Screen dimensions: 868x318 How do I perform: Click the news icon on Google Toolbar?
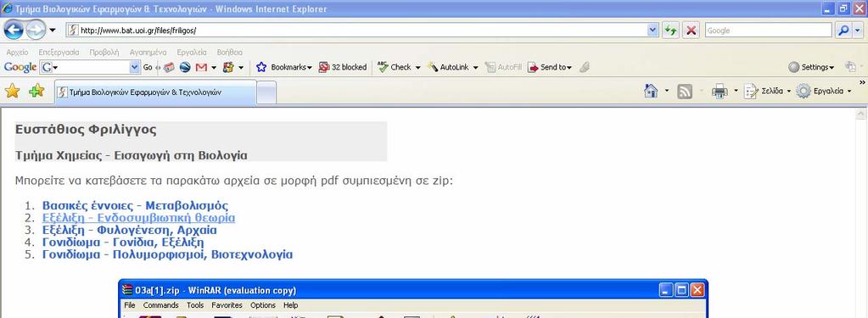tap(169, 67)
